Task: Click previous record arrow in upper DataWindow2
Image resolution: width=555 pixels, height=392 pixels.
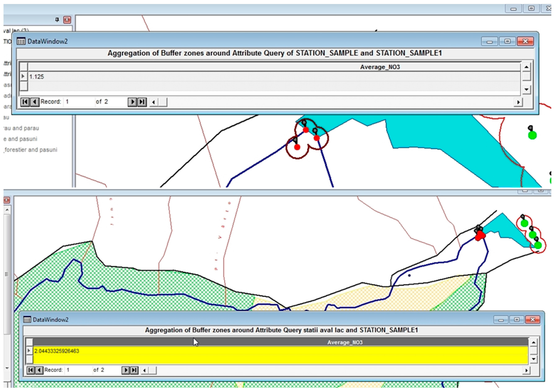Action: click(x=35, y=102)
